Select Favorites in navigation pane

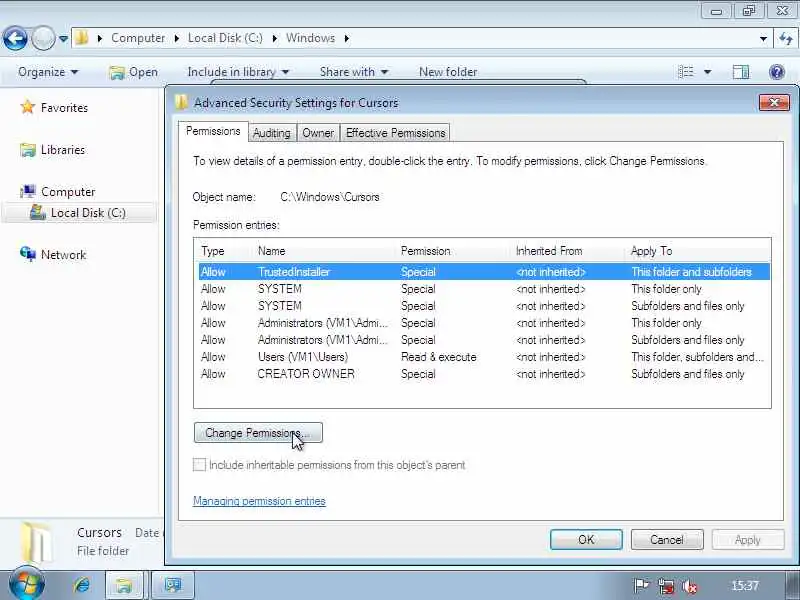tap(64, 108)
